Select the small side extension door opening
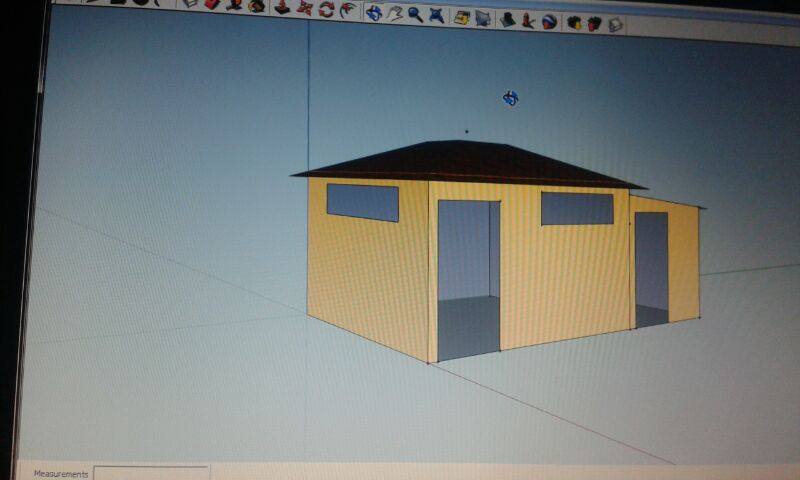 point(652,269)
